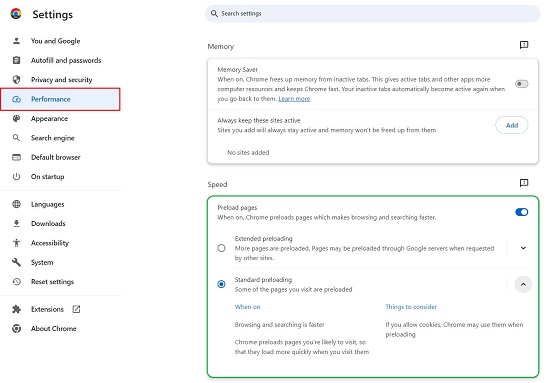
Task: Click the Performance speedometer icon
Action: point(16,99)
